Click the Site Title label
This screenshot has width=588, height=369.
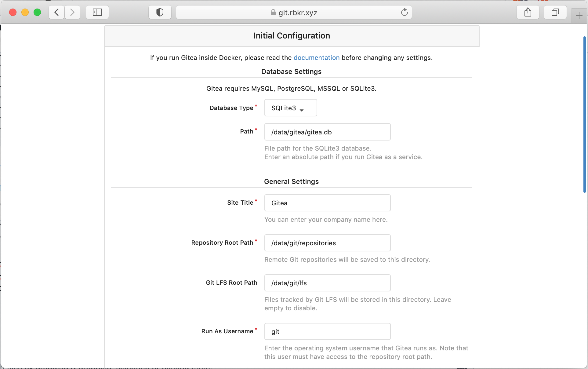pyautogui.click(x=240, y=203)
